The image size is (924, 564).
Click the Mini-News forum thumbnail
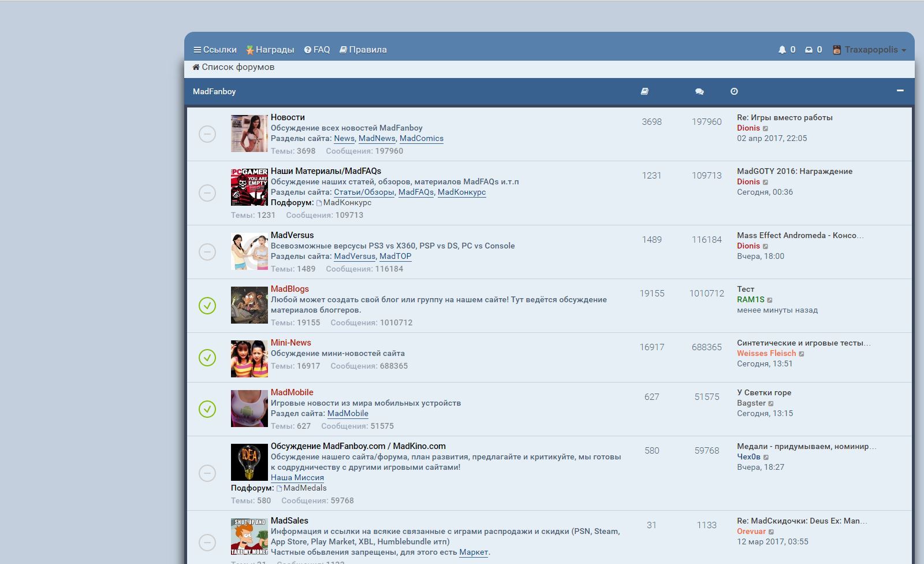point(249,359)
